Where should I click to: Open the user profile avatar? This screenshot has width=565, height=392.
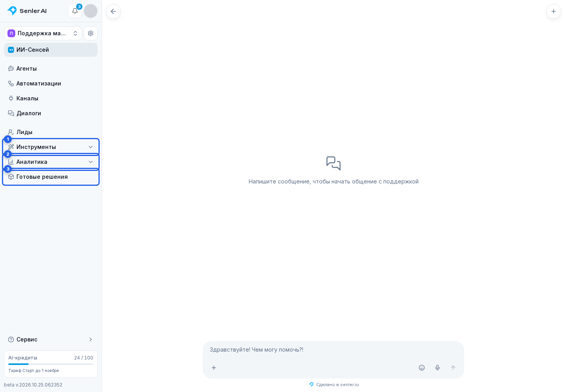tap(91, 11)
